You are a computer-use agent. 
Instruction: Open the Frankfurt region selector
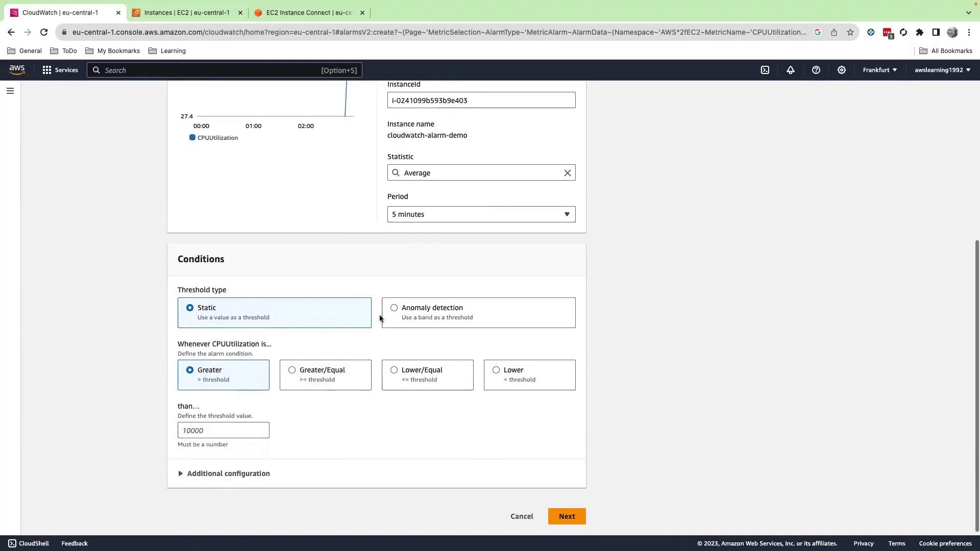click(879, 70)
